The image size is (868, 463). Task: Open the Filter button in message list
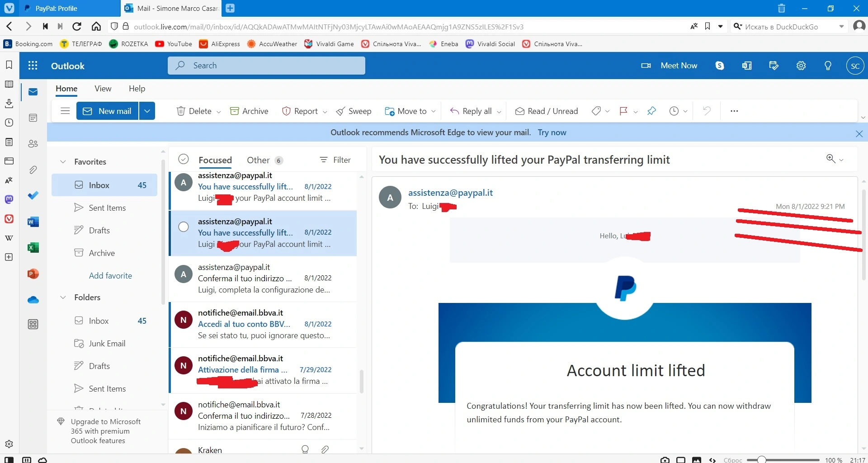(335, 160)
